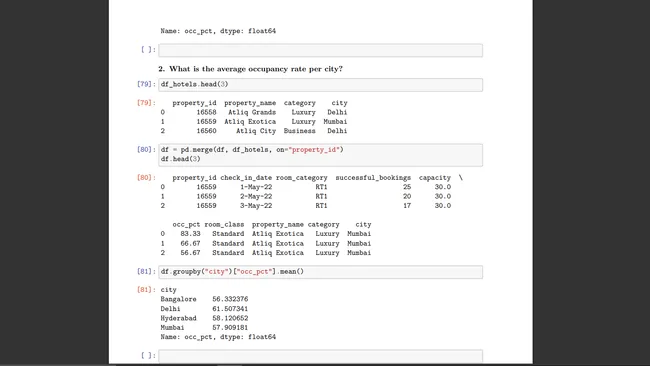Click the Hyderabad value 58.120652
The image size is (650, 366).
[230, 318]
